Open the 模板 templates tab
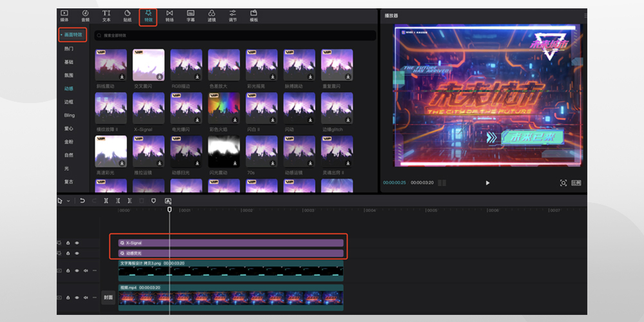The image size is (644, 322). pyautogui.click(x=254, y=16)
